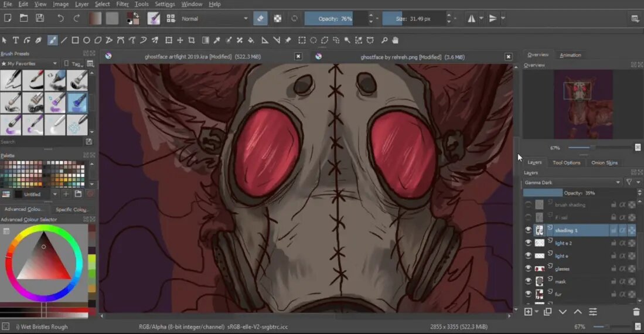Activate the Pan hand tool

[x=396, y=40]
